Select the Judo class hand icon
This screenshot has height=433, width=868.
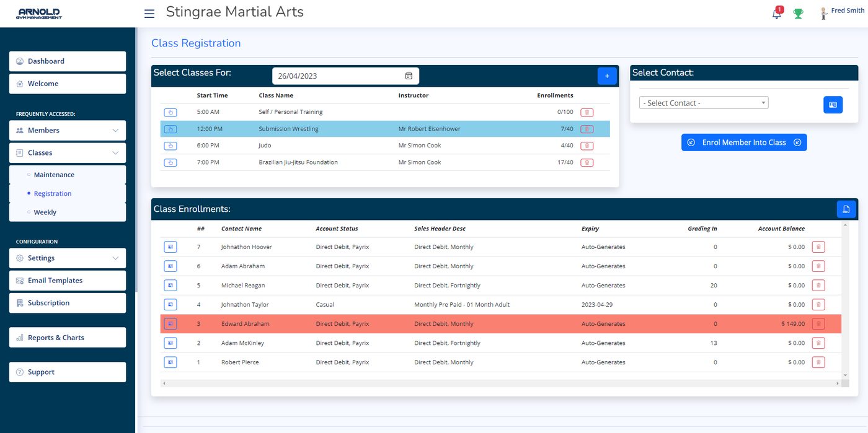(x=170, y=146)
